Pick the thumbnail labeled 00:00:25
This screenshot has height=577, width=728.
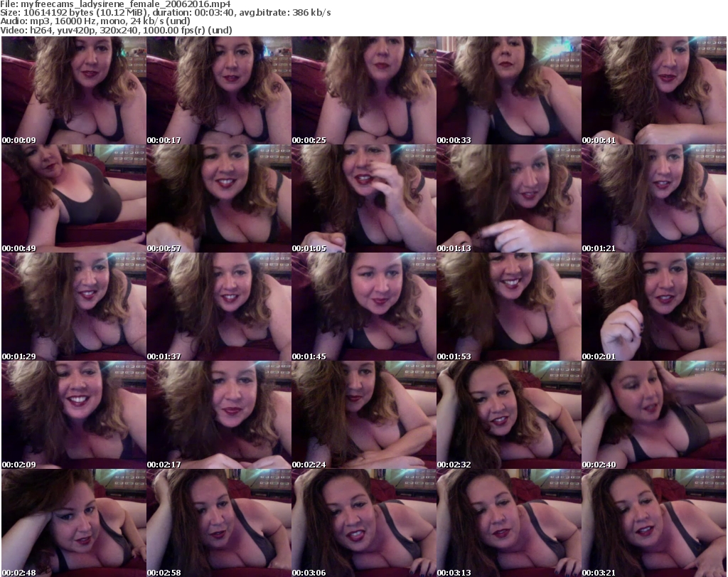(x=364, y=90)
